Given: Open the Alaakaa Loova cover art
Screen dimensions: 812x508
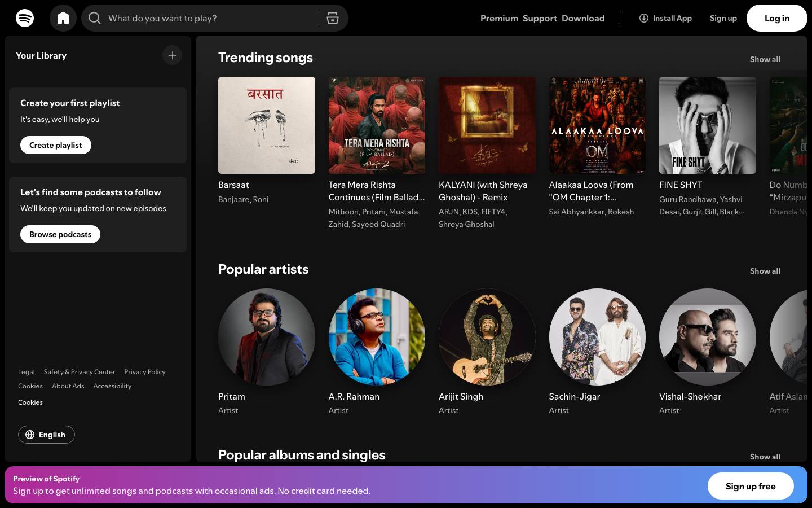Looking at the screenshot, I should (x=597, y=125).
